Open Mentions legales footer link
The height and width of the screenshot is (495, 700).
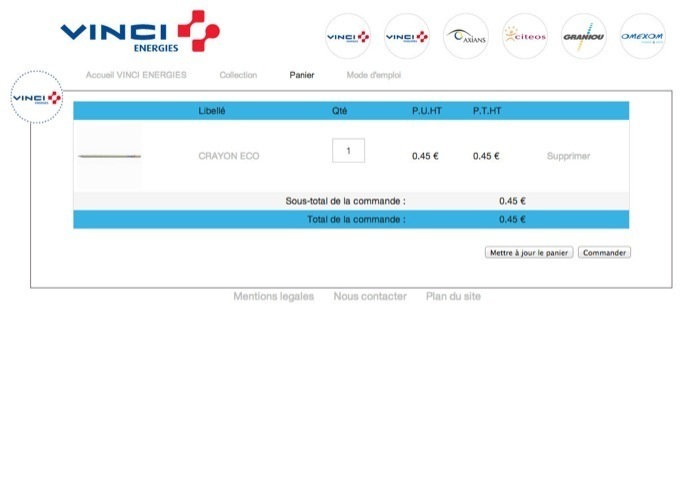[x=274, y=296]
